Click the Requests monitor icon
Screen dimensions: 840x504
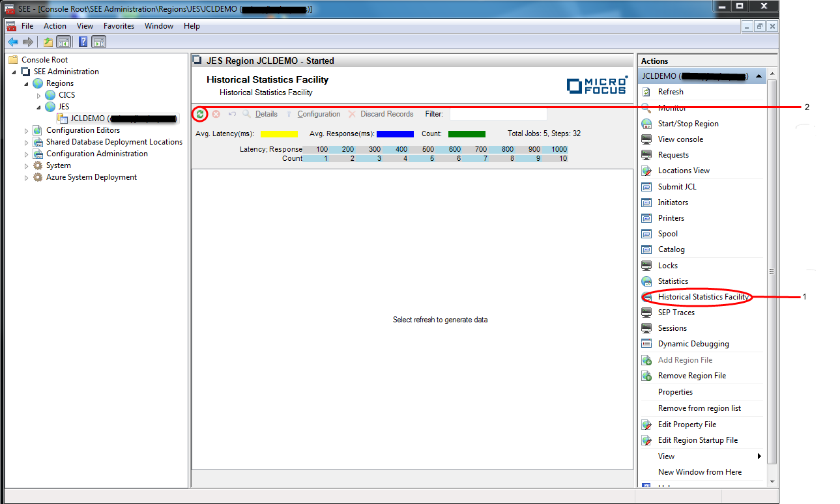click(x=646, y=155)
